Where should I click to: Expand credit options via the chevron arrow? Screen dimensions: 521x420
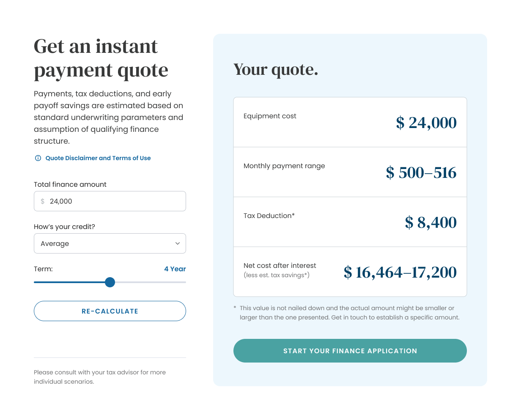click(178, 243)
